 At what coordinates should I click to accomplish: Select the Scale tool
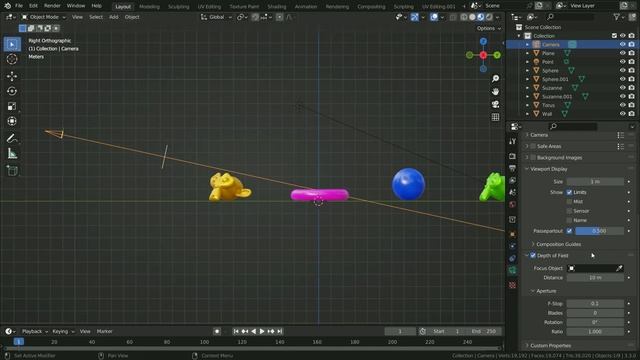12,106
